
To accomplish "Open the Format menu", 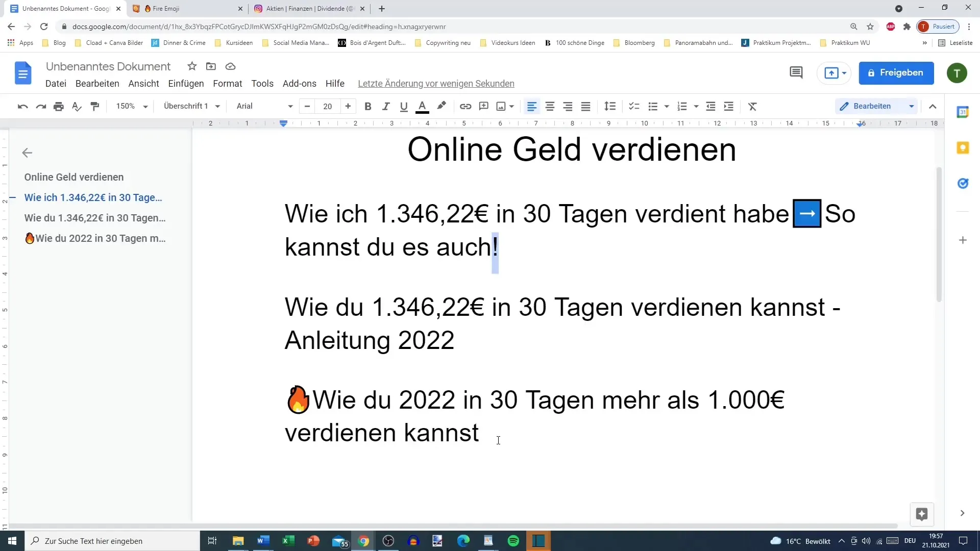I will pyautogui.click(x=228, y=84).
